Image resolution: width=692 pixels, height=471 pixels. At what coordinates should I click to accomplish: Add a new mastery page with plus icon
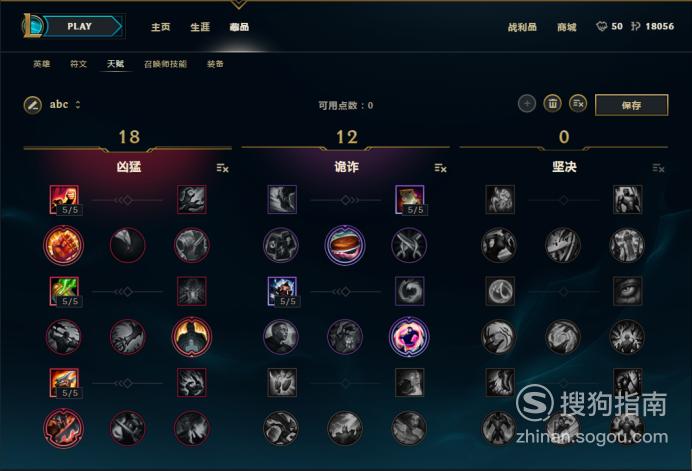[x=527, y=104]
